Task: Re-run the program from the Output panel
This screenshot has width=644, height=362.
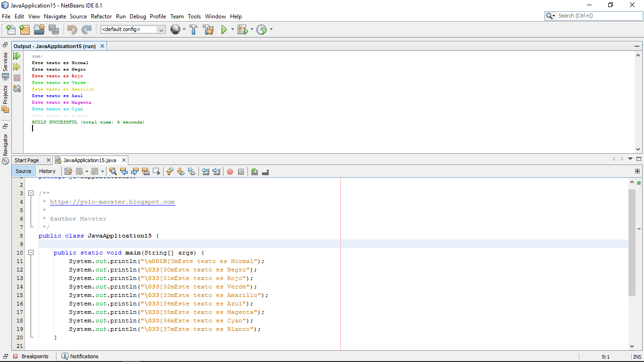Action: click(x=17, y=56)
